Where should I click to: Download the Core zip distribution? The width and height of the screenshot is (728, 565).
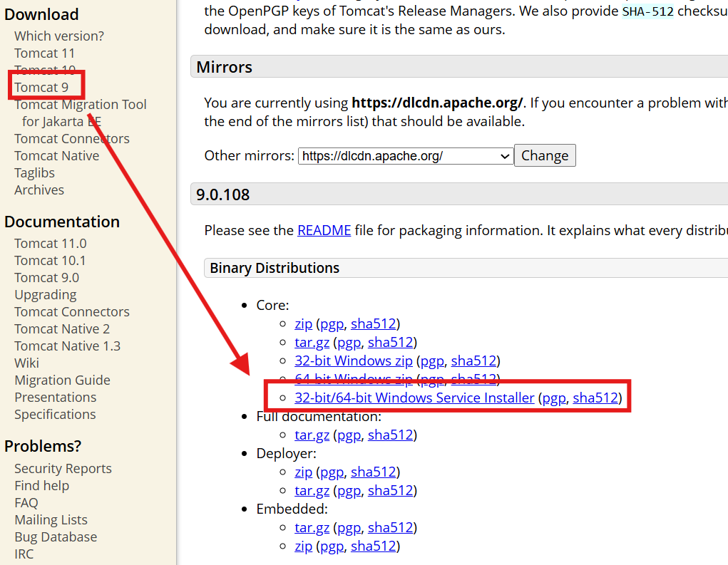click(304, 323)
